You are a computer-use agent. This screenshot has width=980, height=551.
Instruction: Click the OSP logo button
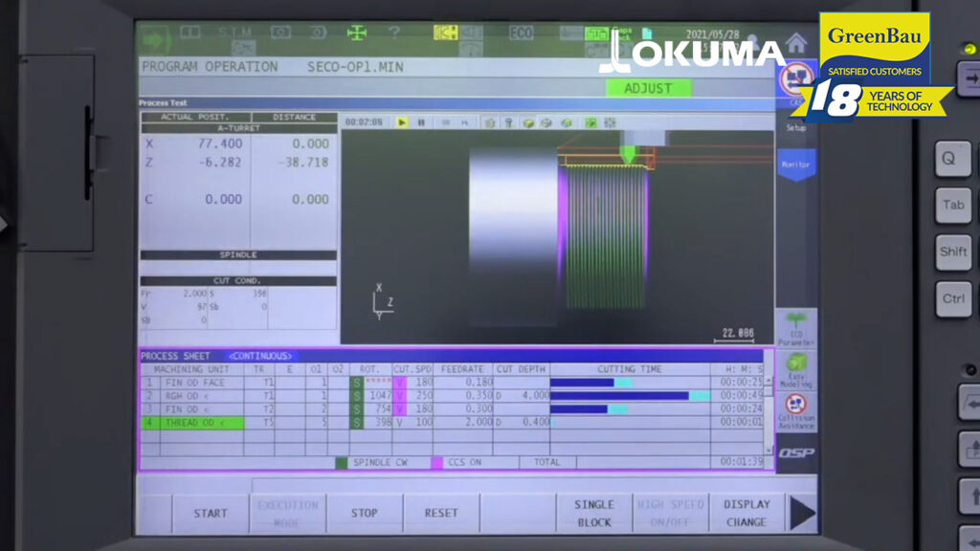click(x=796, y=452)
